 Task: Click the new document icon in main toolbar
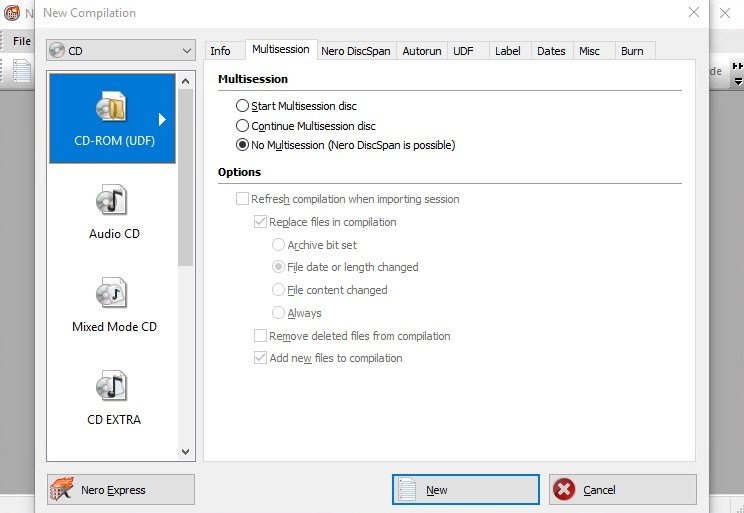click(22, 72)
